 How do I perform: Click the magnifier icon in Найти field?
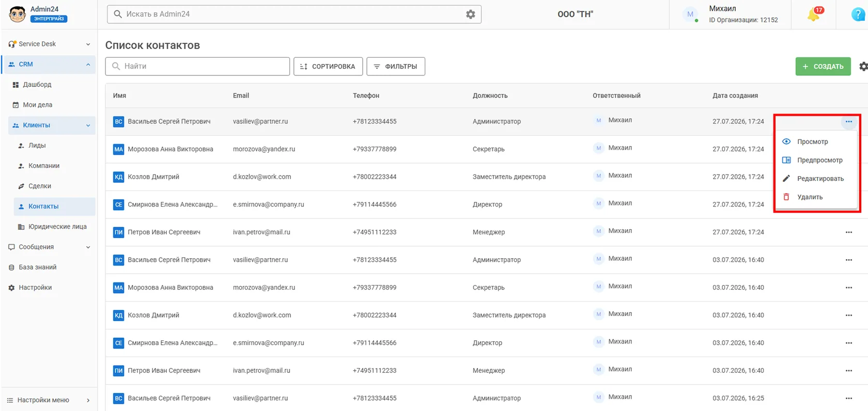116,66
